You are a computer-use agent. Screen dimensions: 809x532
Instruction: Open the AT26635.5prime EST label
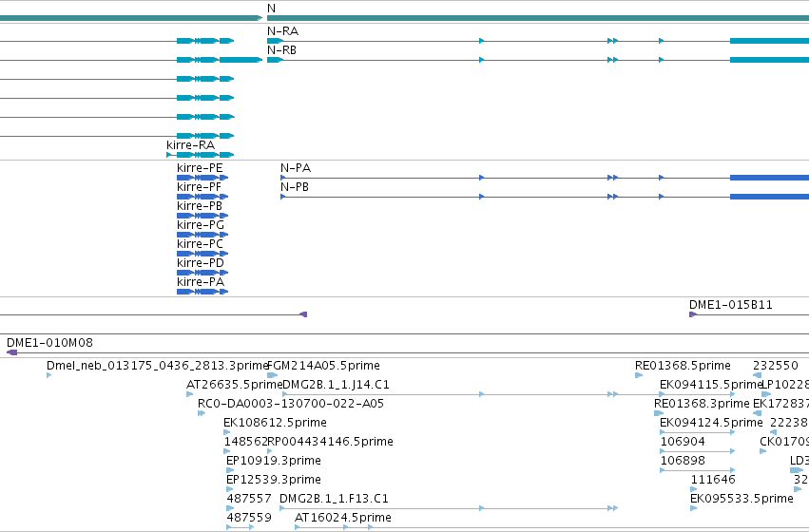pos(234,385)
